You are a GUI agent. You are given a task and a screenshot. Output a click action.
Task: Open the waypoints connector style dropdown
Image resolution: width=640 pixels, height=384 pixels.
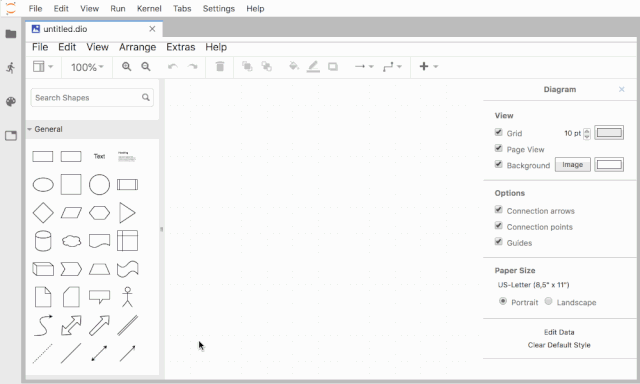point(392,67)
